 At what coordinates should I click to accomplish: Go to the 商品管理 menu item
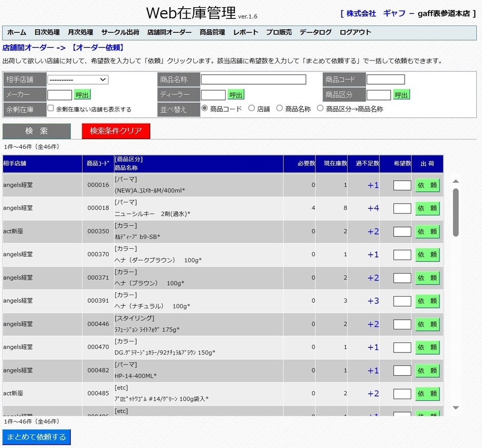click(212, 32)
